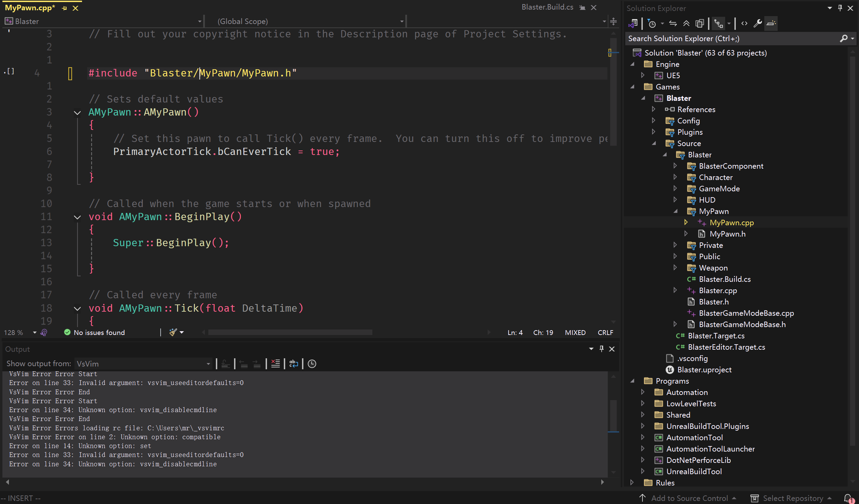Expand the UE5 project node

[643, 75]
